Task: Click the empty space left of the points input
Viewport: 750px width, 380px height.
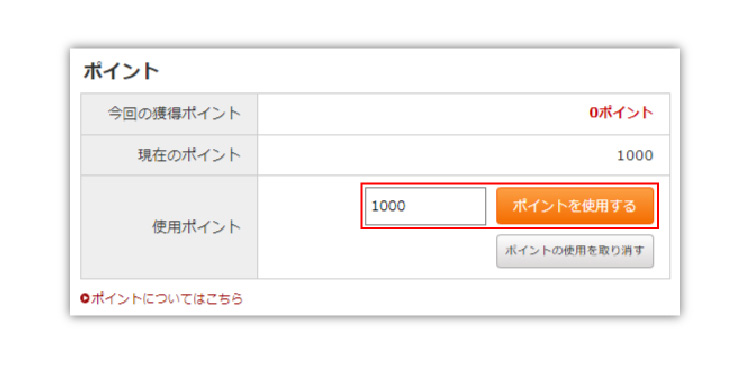Action: [x=310, y=206]
